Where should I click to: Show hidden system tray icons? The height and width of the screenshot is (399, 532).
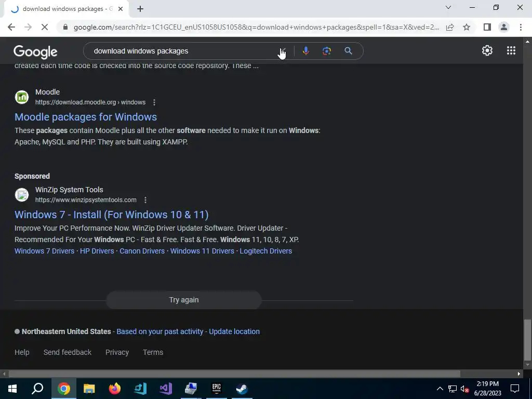tap(440, 389)
